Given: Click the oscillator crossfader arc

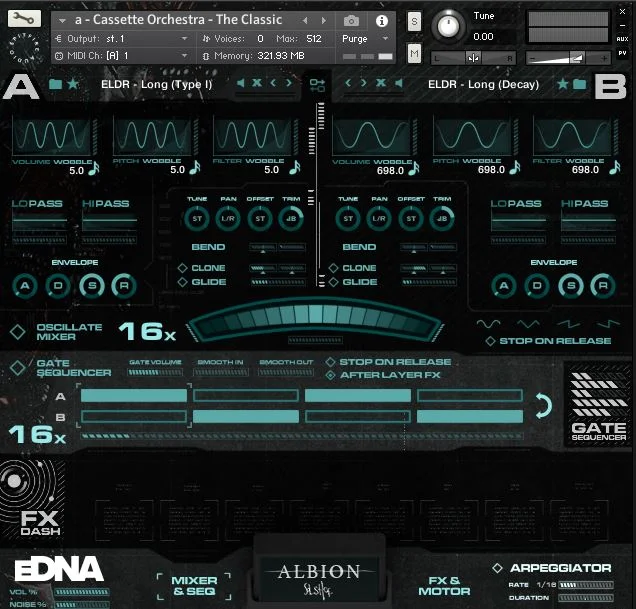Looking at the screenshot, I should (x=316, y=319).
